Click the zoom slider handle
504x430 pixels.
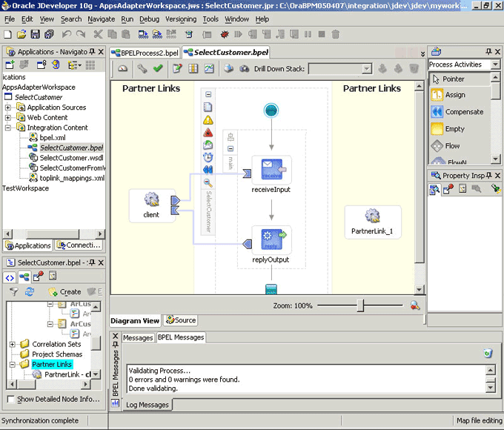[361, 305]
